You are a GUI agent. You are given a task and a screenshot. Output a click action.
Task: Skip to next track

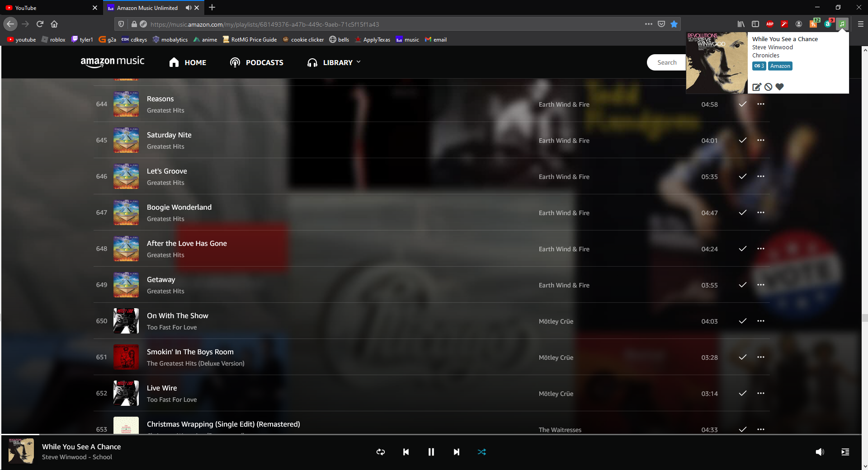tap(457, 452)
